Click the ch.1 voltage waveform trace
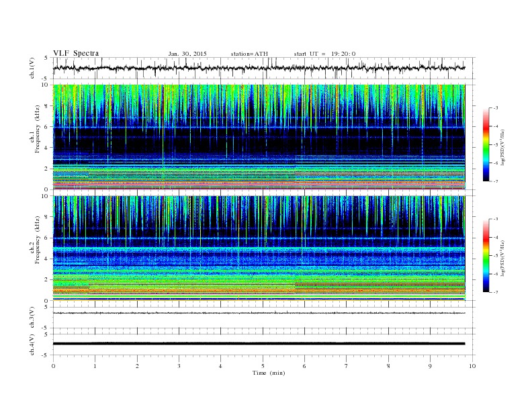Image resolution: width=532 pixels, height=411 pixels. (x=259, y=68)
